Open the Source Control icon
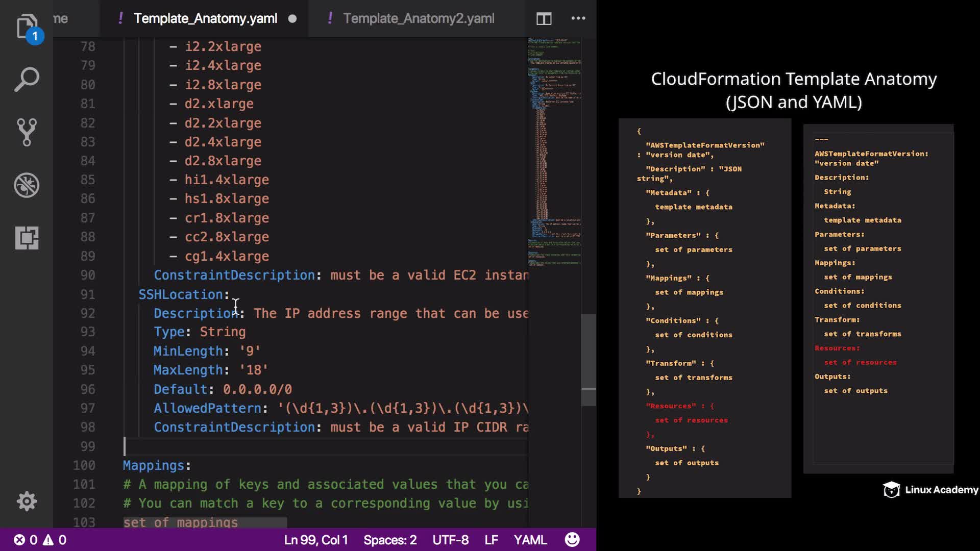This screenshot has height=551, width=980. tap(27, 132)
